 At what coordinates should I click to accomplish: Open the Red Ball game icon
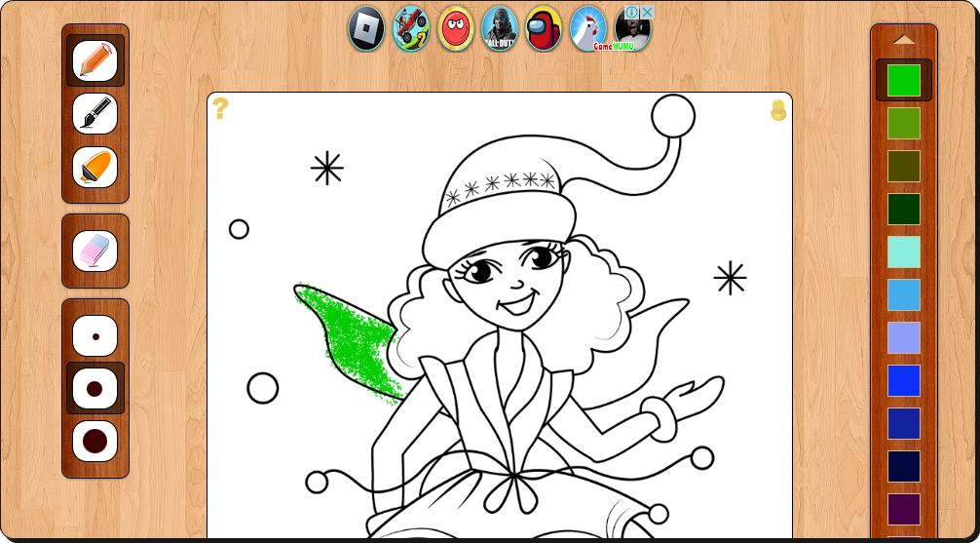456,28
